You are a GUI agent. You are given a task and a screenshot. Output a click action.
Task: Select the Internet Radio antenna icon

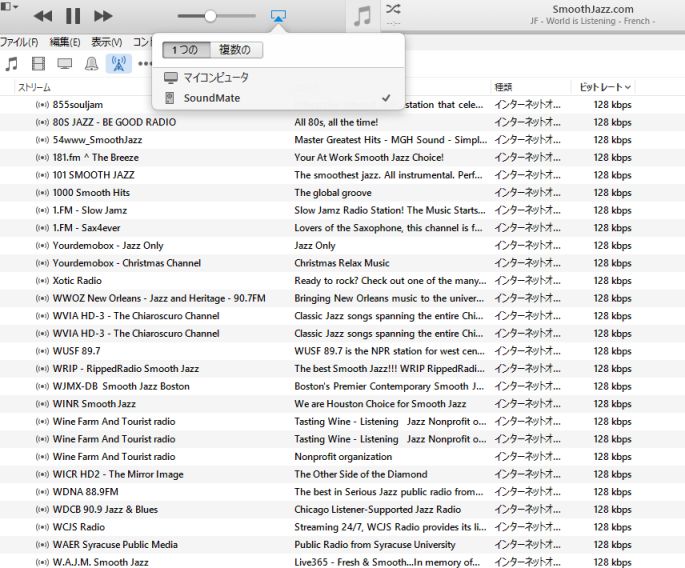117,63
